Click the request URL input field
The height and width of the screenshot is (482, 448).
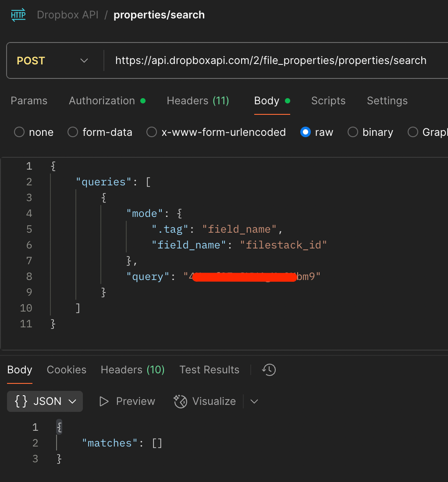click(270, 60)
